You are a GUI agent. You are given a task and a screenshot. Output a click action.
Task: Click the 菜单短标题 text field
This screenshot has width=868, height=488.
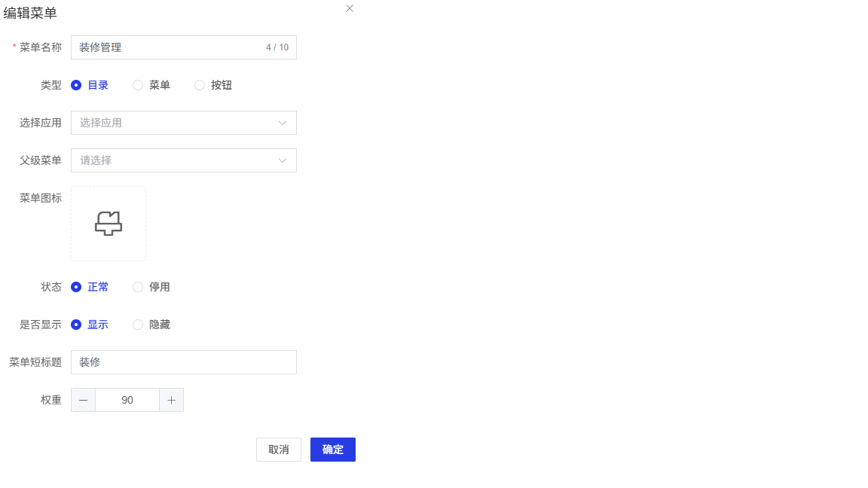coord(183,362)
